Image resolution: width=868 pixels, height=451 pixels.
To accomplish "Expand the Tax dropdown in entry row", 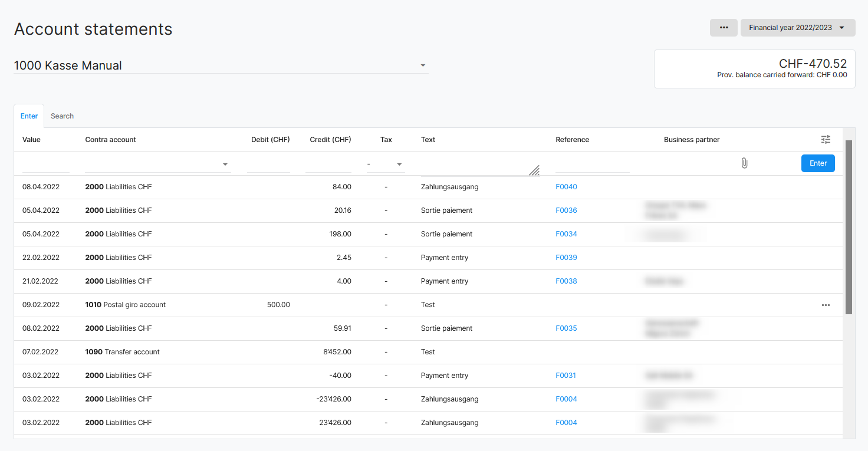I will 399,164.
